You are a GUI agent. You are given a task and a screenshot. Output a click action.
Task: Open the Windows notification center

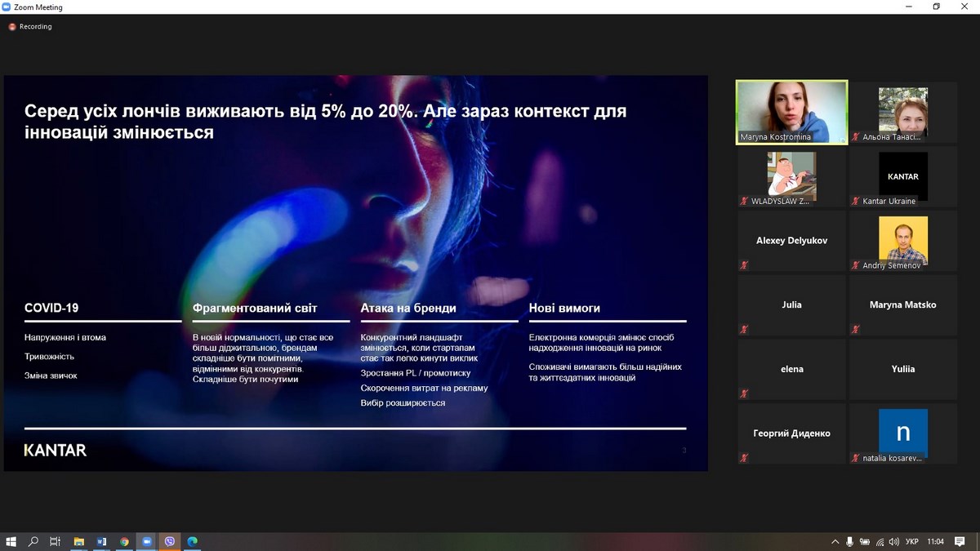(x=960, y=541)
